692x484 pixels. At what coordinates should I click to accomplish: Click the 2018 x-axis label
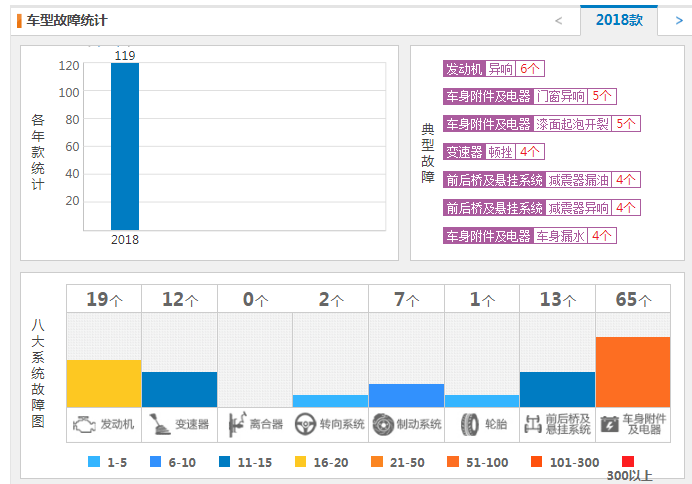click(x=125, y=240)
